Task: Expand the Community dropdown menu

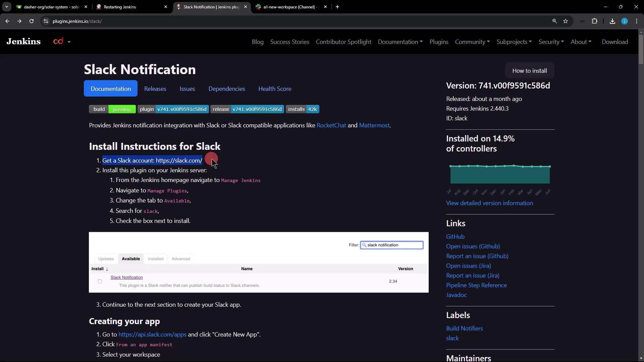Action: (472, 42)
